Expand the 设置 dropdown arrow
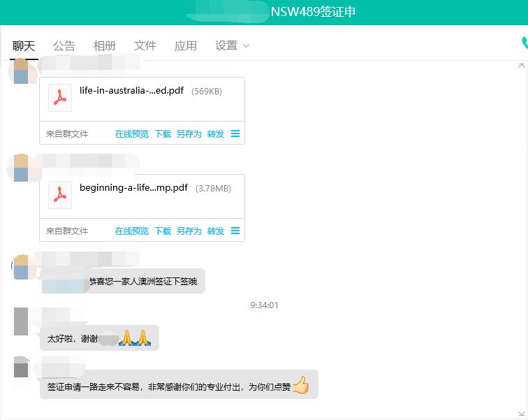Image resolution: width=528 pixels, height=420 pixels. 246,46
